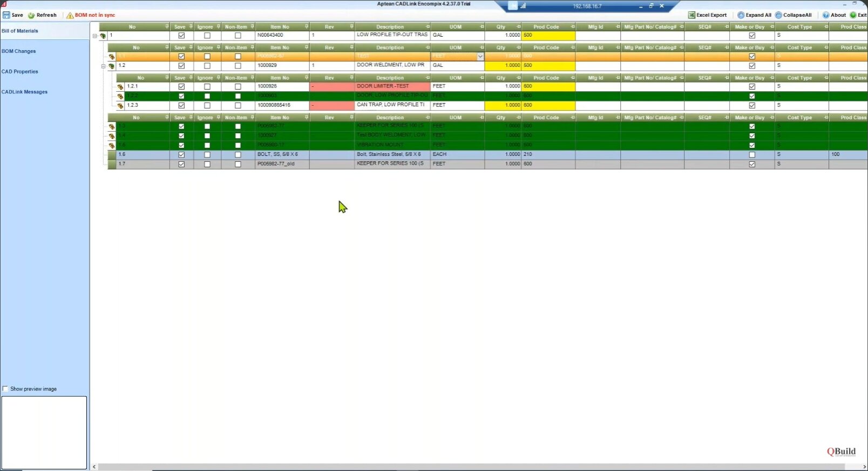The width and height of the screenshot is (868, 471).
Task: Click the CollapseAll minus icon
Action: click(x=778, y=15)
